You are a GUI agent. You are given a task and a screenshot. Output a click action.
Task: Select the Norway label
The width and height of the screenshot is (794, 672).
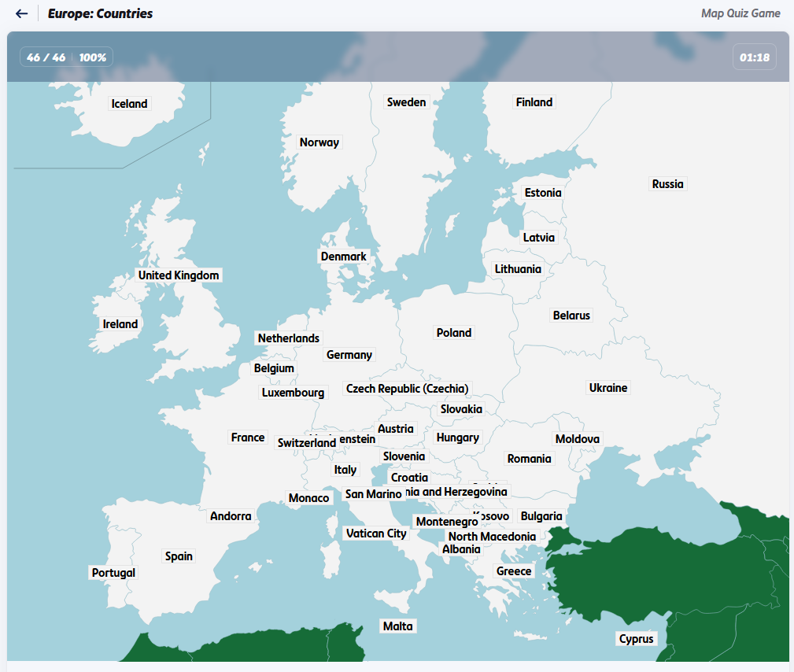pos(319,142)
